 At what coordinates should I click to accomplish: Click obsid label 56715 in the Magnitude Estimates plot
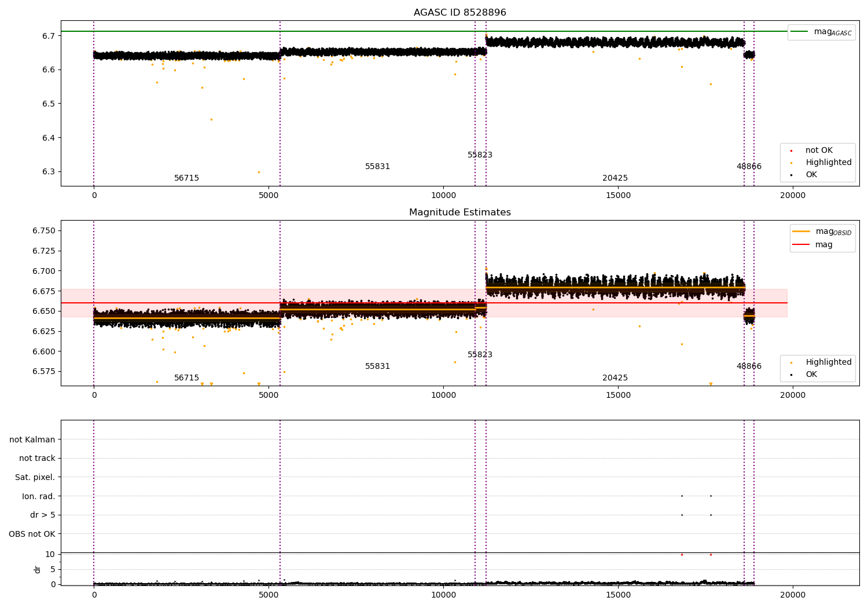point(186,378)
